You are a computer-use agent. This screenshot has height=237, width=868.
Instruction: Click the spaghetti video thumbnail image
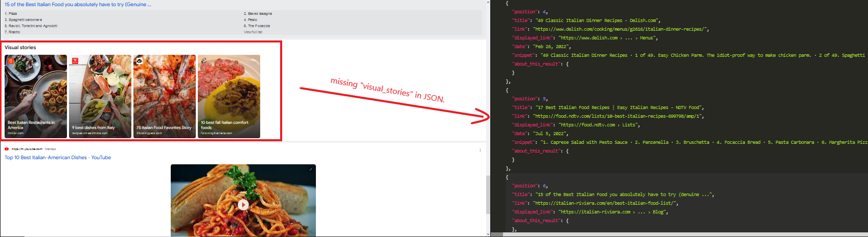point(243,200)
